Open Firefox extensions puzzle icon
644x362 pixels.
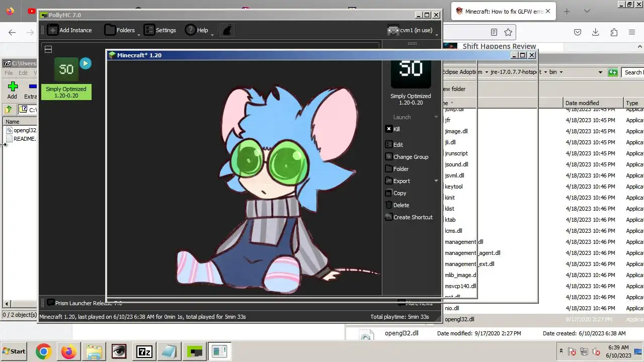(614, 32)
